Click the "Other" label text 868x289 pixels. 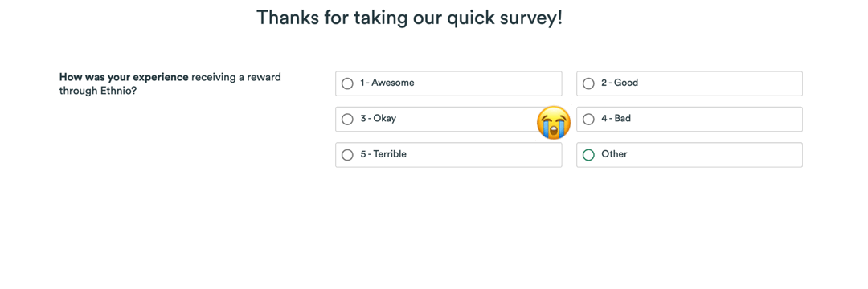(x=614, y=154)
